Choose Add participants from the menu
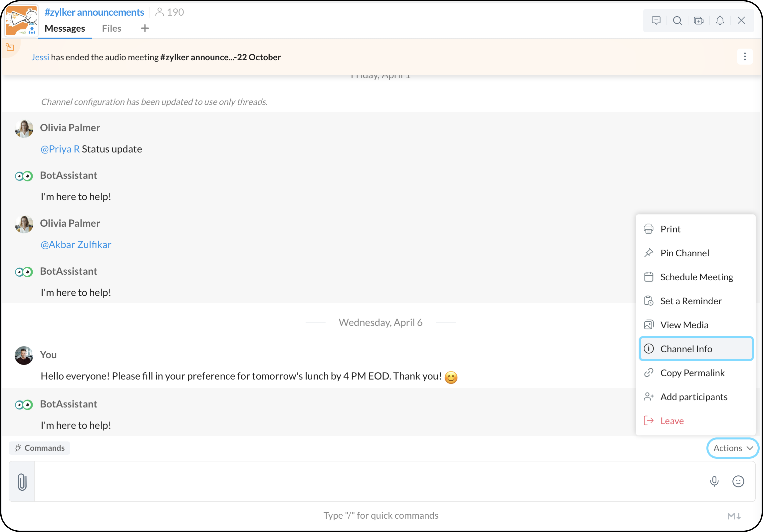 (696, 397)
